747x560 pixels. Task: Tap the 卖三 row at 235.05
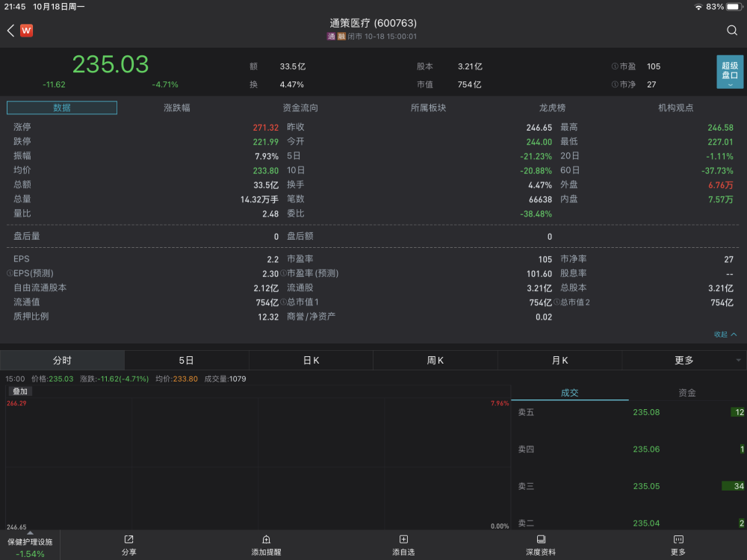tap(629, 486)
